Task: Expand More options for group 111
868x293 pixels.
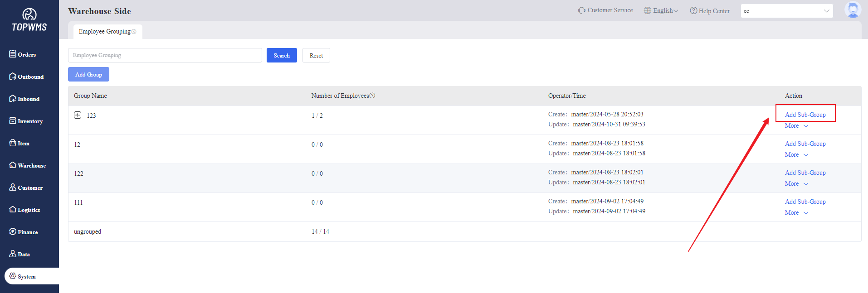Action: click(796, 212)
